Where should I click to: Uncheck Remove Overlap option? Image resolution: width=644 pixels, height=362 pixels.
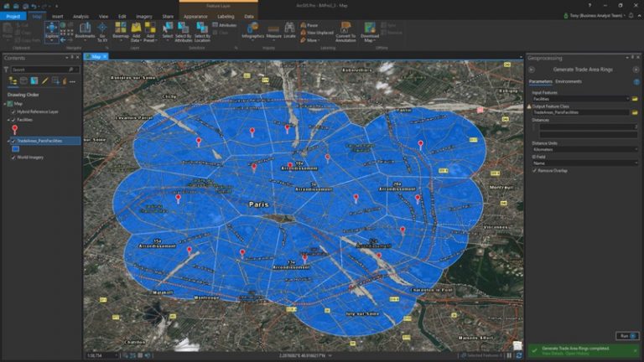pos(534,170)
